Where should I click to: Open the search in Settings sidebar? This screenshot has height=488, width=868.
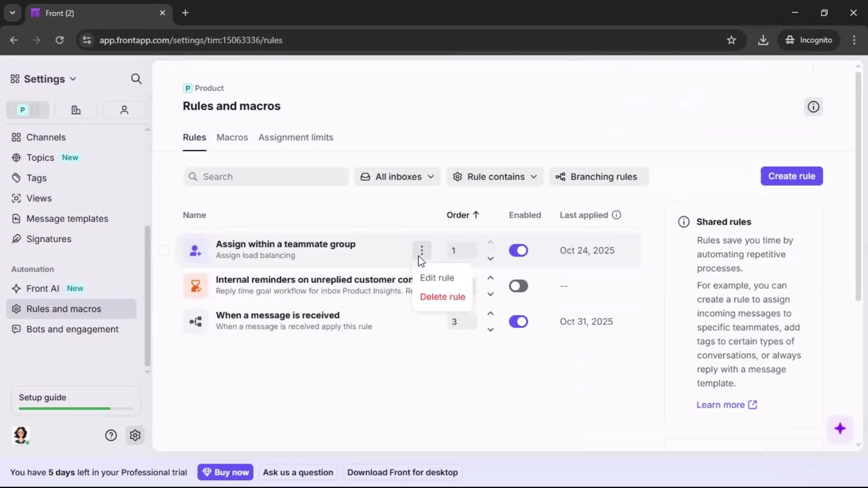pyautogui.click(x=136, y=79)
